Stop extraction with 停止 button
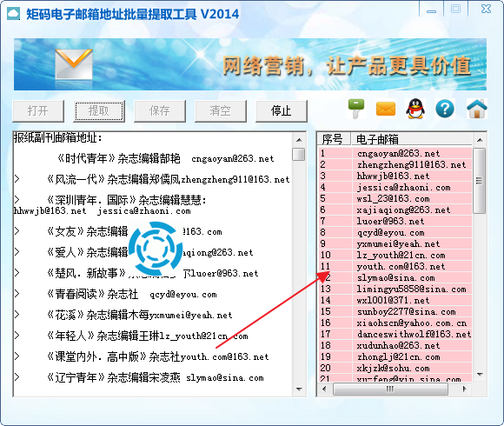This screenshot has height=426, width=504. 282,111
